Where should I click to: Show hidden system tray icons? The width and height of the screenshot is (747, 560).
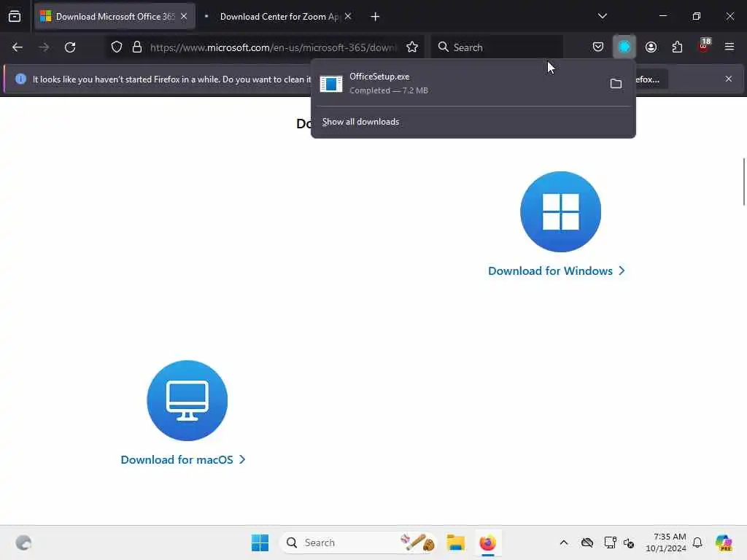[x=564, y=542]
